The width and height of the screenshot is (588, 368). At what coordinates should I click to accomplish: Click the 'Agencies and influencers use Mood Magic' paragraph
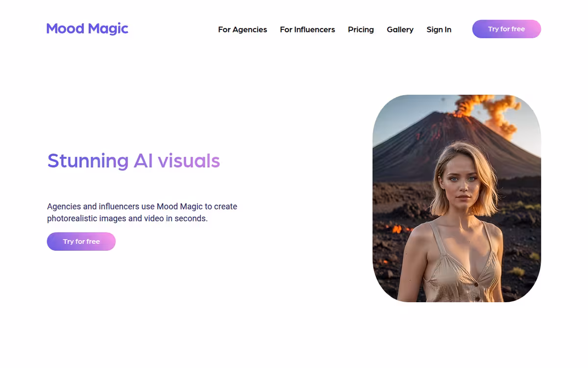[x=142, y=212]
